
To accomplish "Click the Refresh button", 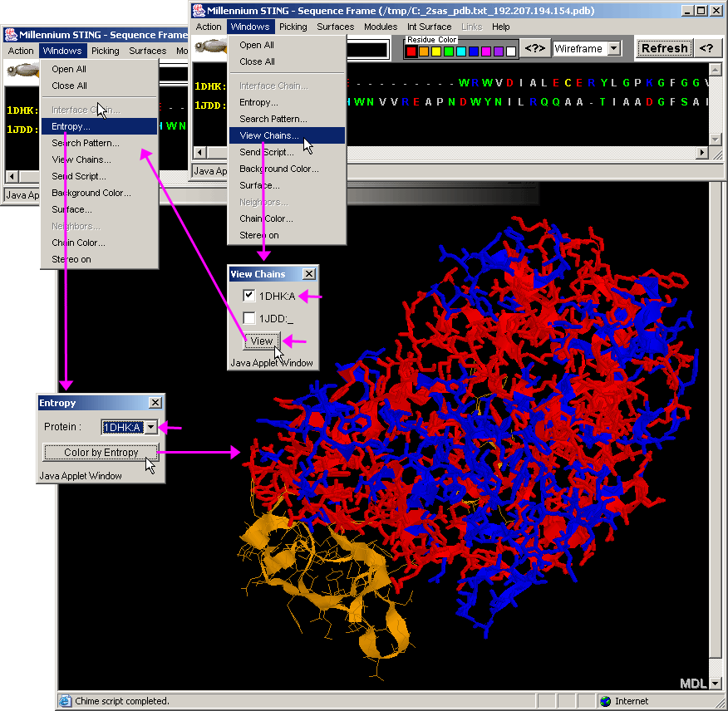I will [x=664, y=48].
